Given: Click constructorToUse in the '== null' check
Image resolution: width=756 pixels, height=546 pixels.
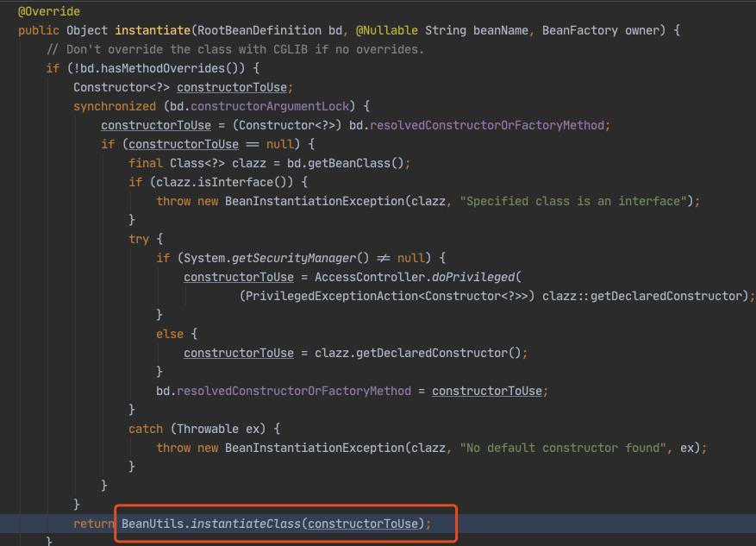Looking at the screenshot, I should 184,144.
